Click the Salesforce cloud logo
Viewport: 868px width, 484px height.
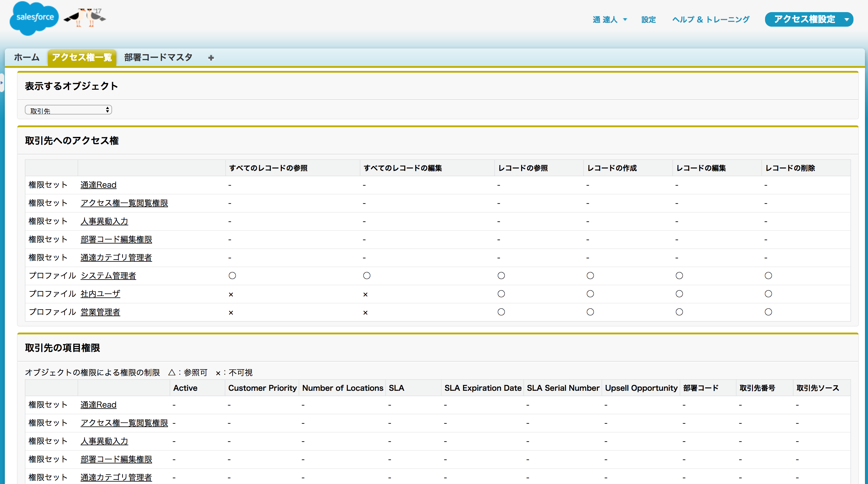[x=34, y=18]
